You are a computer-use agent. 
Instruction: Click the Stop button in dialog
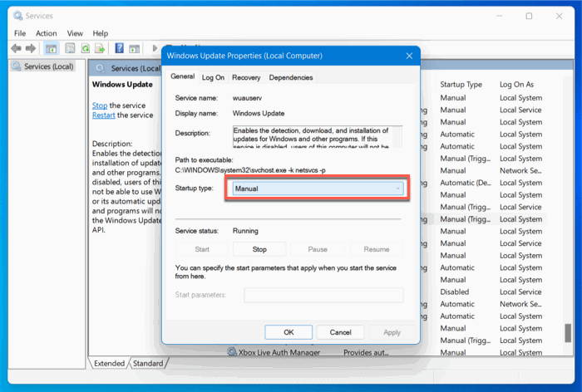[x=259, y=249]
